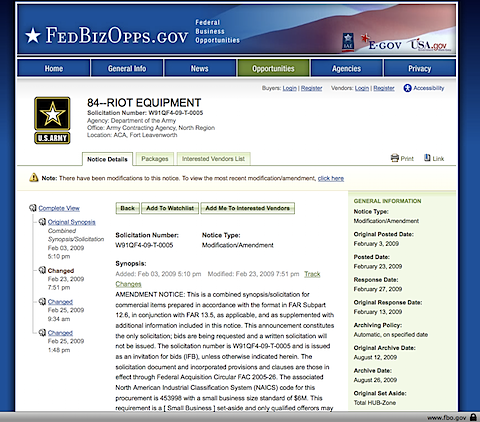Click the Response Date February 27, 2009
This screenshot has height=422, width=480.
click(378, 289)
